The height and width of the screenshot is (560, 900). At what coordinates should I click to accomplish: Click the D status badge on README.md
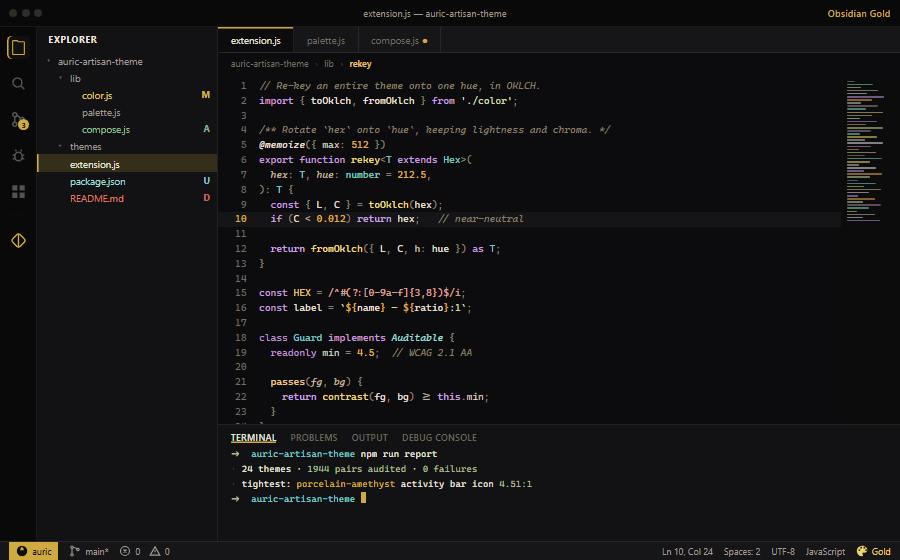click(206, 198)
